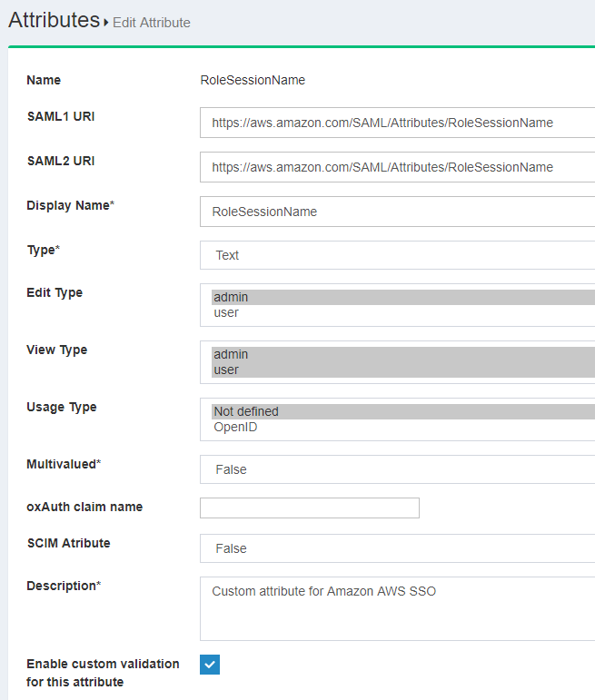Click the Enable custom validation label
Screen dimensions: 595x700
103,673
